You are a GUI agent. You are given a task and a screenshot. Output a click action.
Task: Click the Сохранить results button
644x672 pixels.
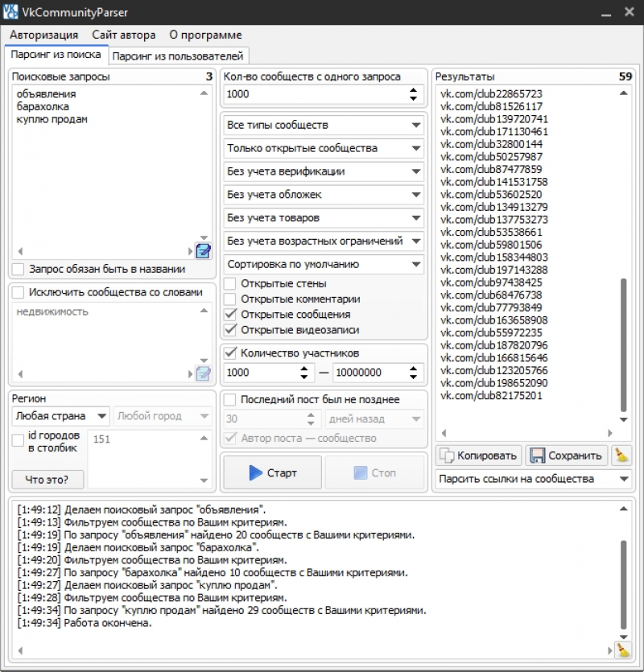[566, 456]
